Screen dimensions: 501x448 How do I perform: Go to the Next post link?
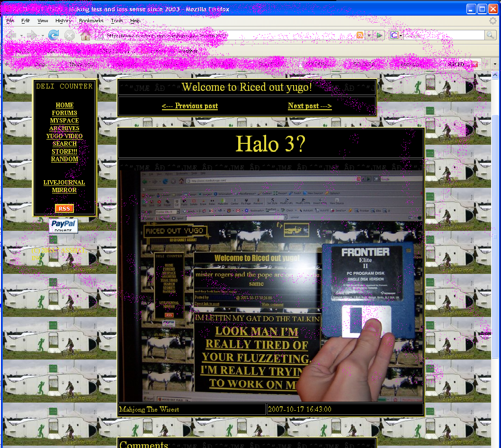310,106
